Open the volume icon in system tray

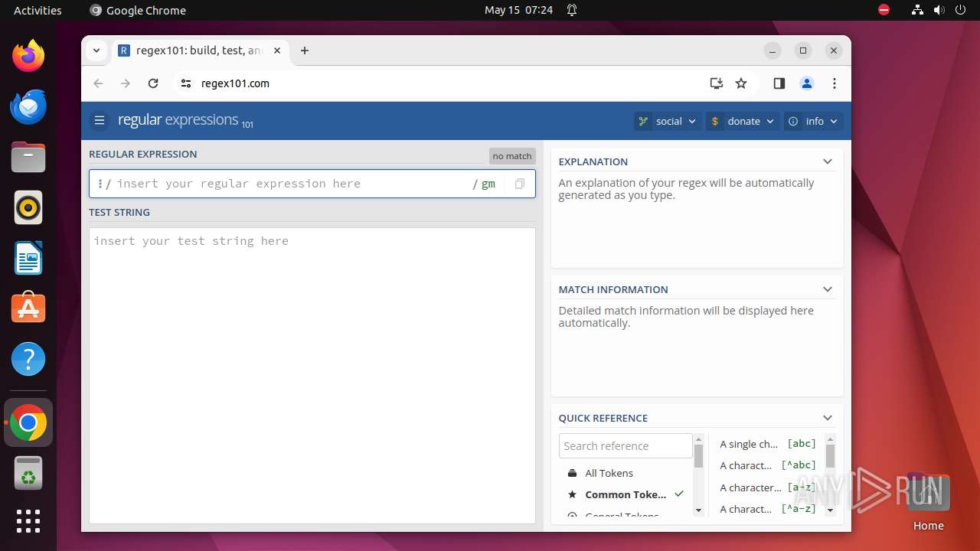tap(939, 10)
